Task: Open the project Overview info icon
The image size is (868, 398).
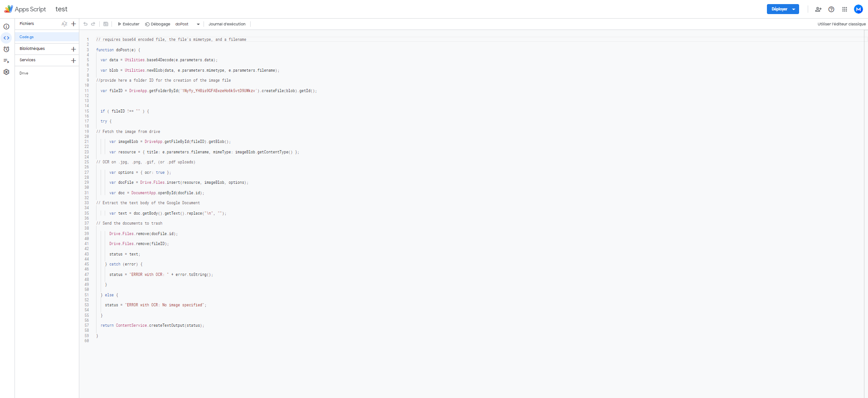Action: [x=6, y=26]
